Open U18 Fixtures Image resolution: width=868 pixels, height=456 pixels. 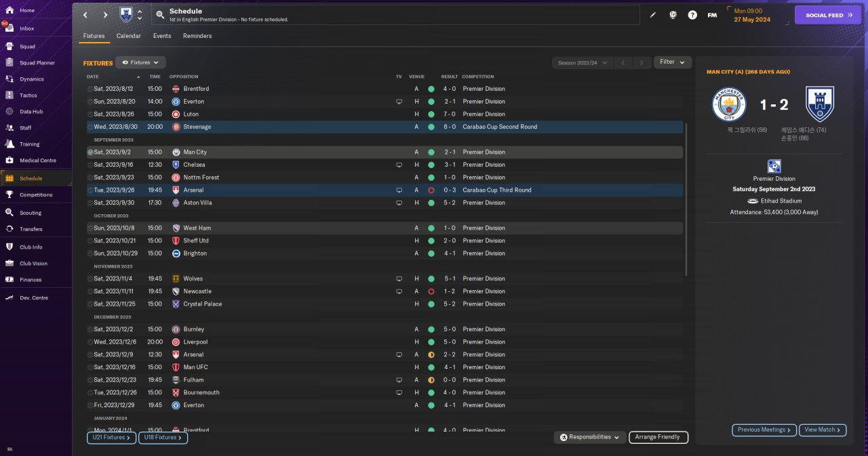tap(163, 438)
